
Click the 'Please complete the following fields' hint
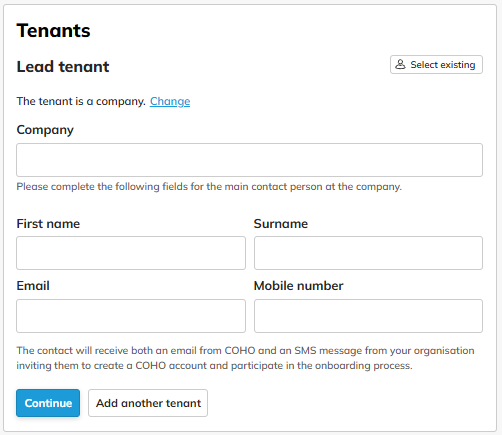(209, 186)
